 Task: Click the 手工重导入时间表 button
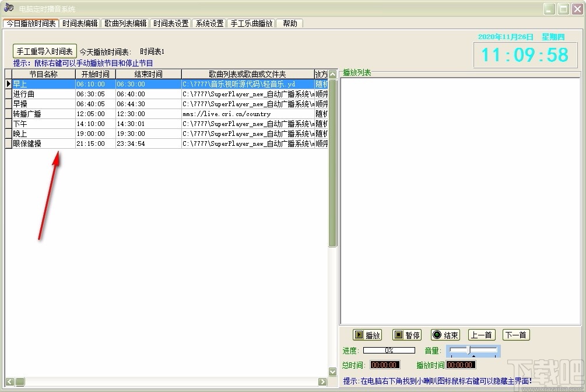44,51
